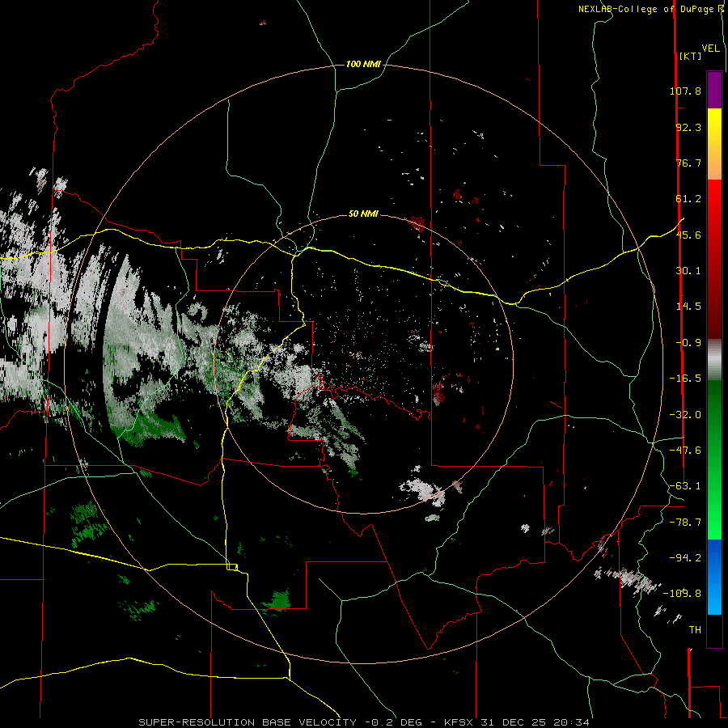
Task: Select the blue segment of the velocity bar
Action: click(714, 577)
